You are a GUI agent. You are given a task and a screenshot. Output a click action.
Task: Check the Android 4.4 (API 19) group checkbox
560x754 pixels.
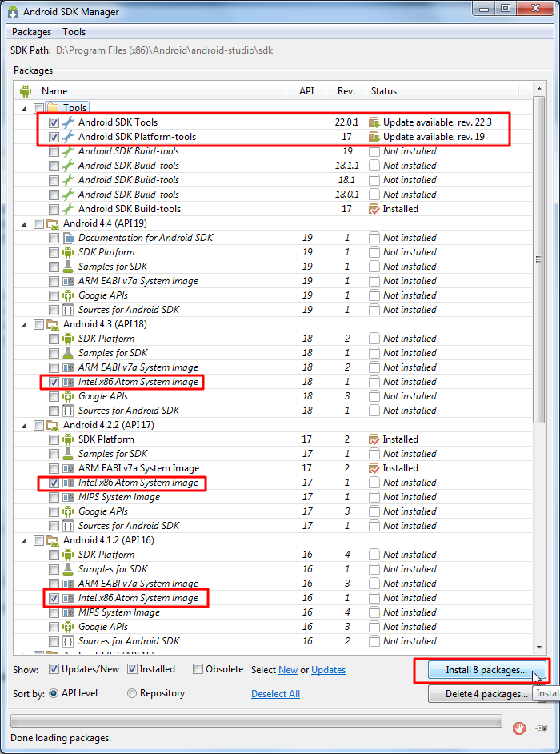[x=38, y=223]
